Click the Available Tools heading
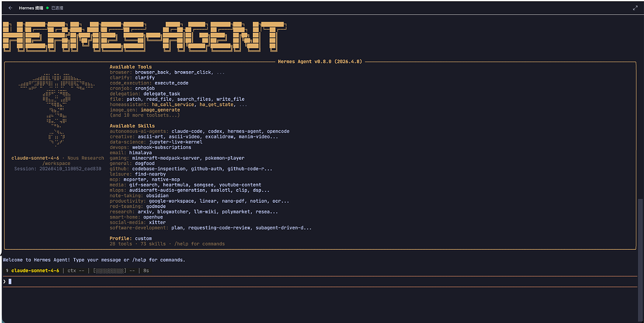The width and height of the screenshot is (644, 323). [x=131, y=67]
